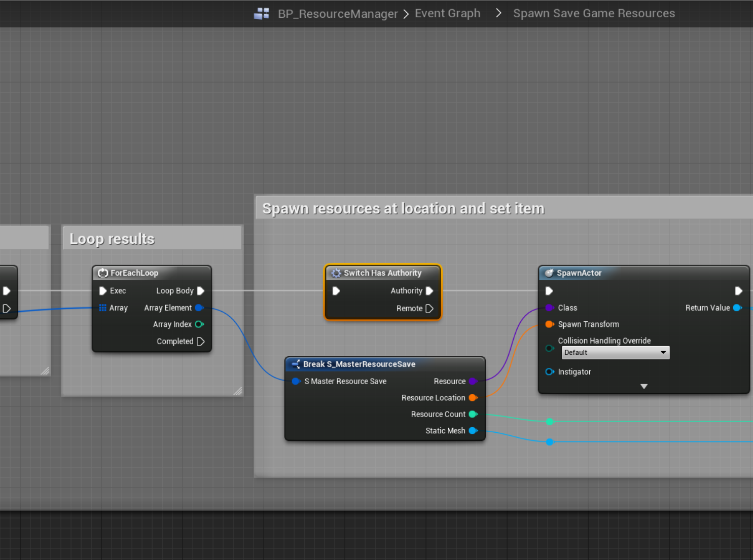Click the BP_ResourceManager breadcrumb
Screen dimensions: 753x560
pyautogui.click(x=338, y=14)
